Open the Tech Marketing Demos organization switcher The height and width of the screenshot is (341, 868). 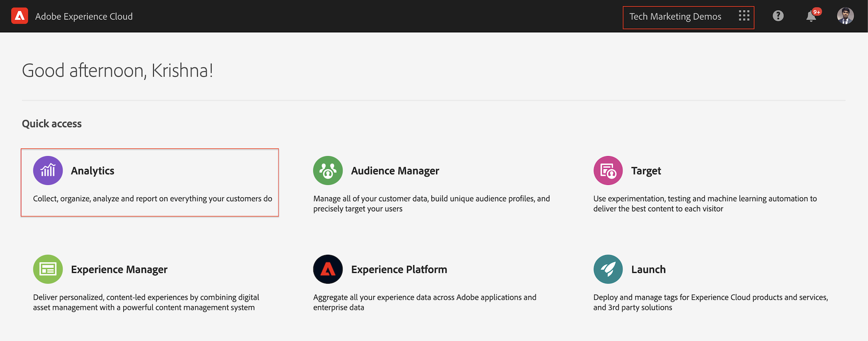coord(675,16)
